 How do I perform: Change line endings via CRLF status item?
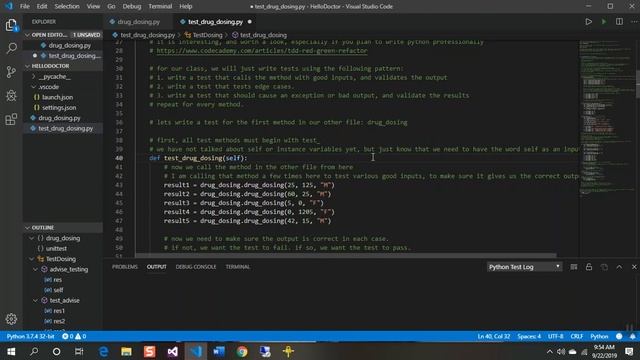(576, 336)
